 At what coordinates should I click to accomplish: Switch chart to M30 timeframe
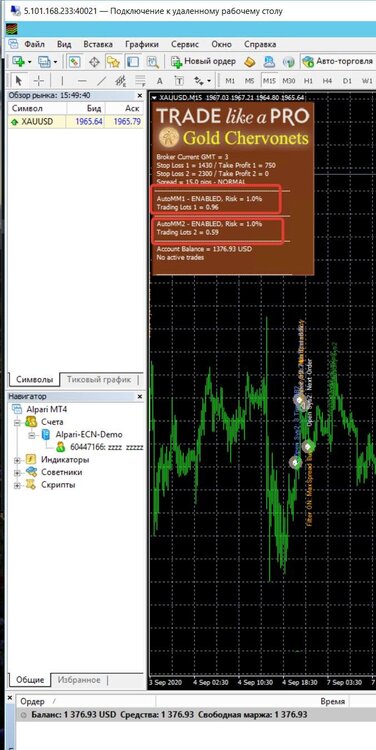click(x=288, y=80)
